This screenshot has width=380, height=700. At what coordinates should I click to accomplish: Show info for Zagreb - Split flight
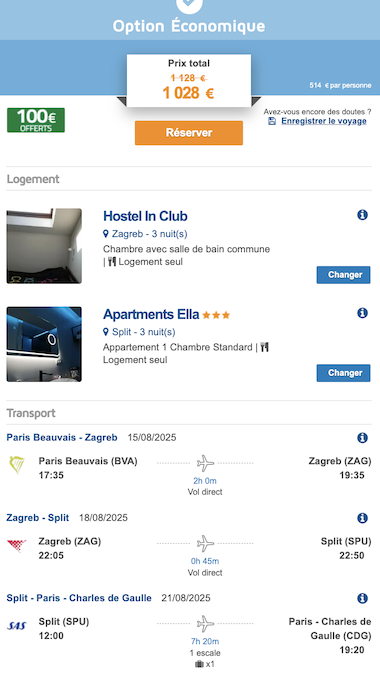point(362,518)
